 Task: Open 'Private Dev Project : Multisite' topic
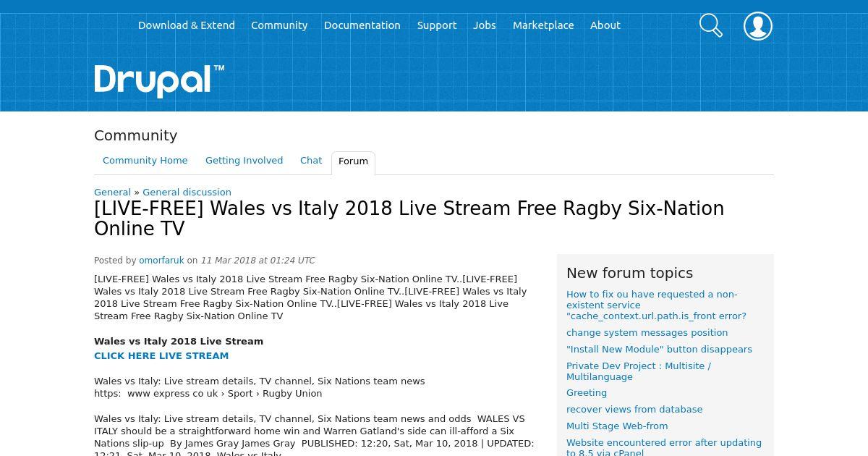[x=639, y=371]
